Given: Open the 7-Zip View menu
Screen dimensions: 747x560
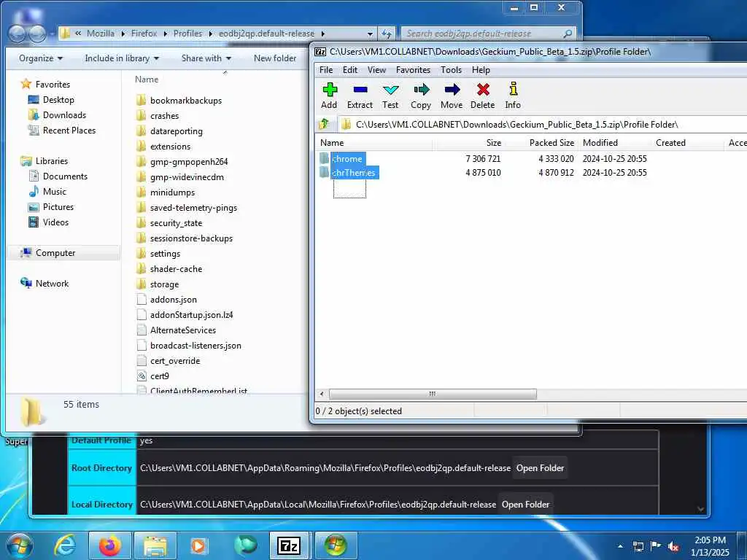Looking at the screenshot, I should coord(376,70).
